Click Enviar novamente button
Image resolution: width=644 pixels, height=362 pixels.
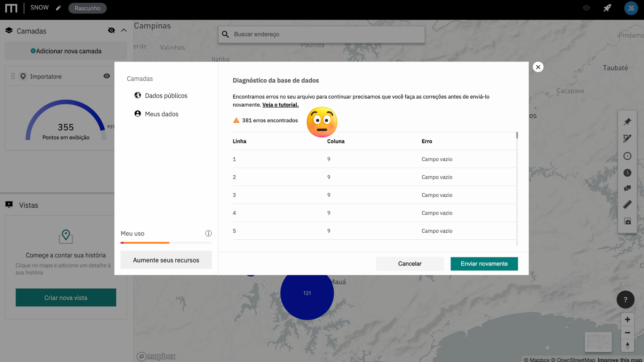pos(484,264)
